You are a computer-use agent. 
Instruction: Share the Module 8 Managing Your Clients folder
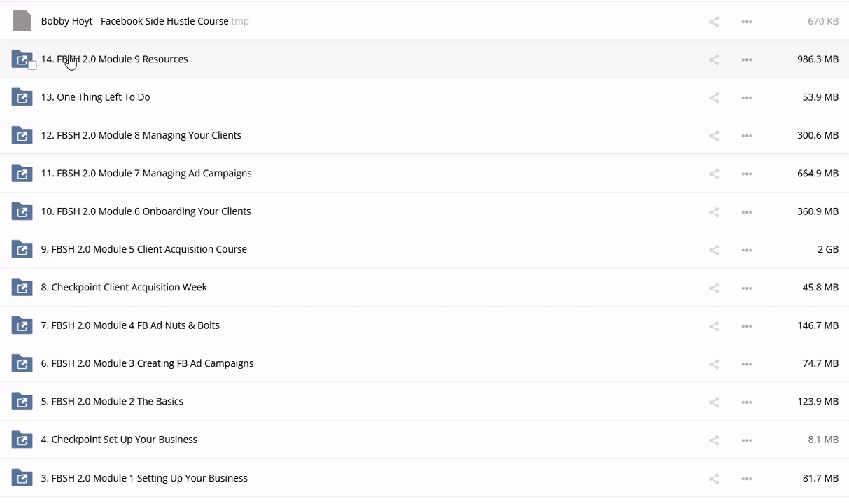[714, 136]
